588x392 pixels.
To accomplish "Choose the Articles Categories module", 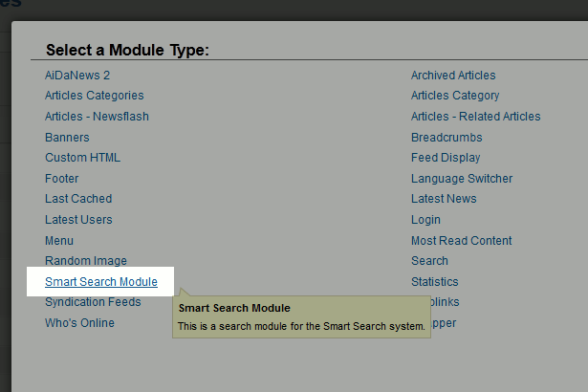I will [x=94, y=96].
